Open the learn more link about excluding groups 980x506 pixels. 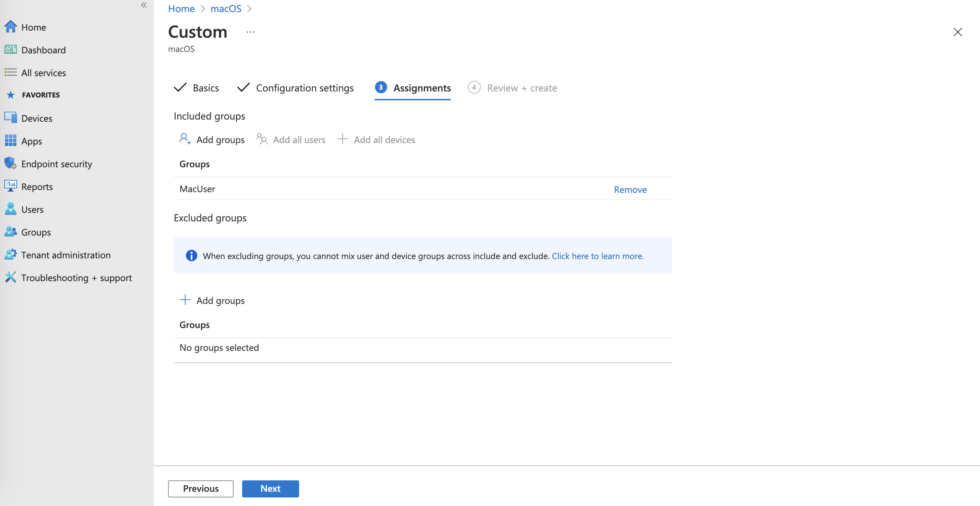point(598,256)
